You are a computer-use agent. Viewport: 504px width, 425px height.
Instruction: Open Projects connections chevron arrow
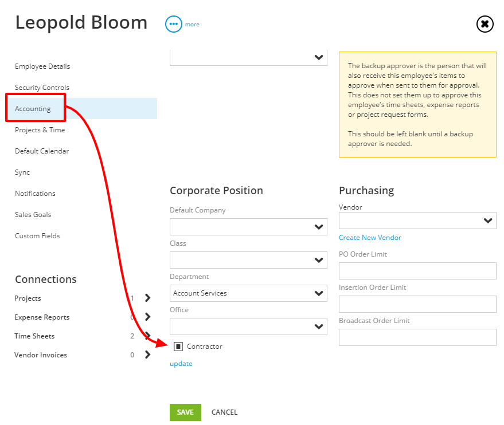[x=147, y=298]
